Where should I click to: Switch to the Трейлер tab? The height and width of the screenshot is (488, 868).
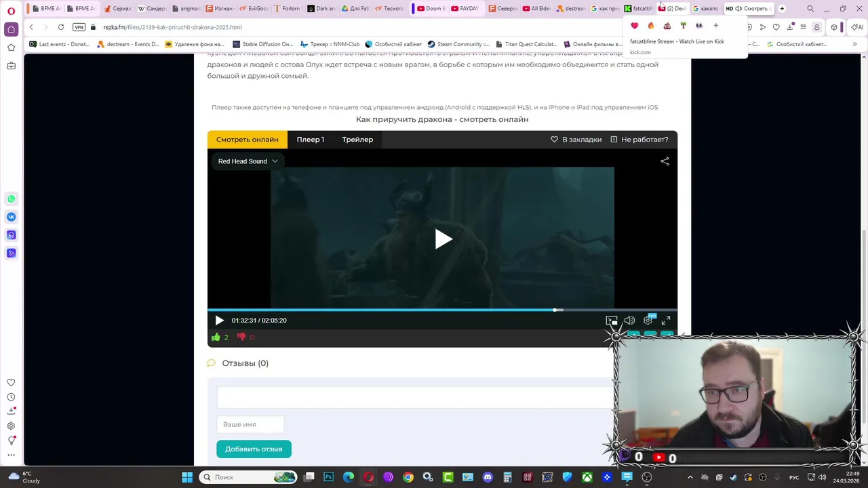click(357, 140)
